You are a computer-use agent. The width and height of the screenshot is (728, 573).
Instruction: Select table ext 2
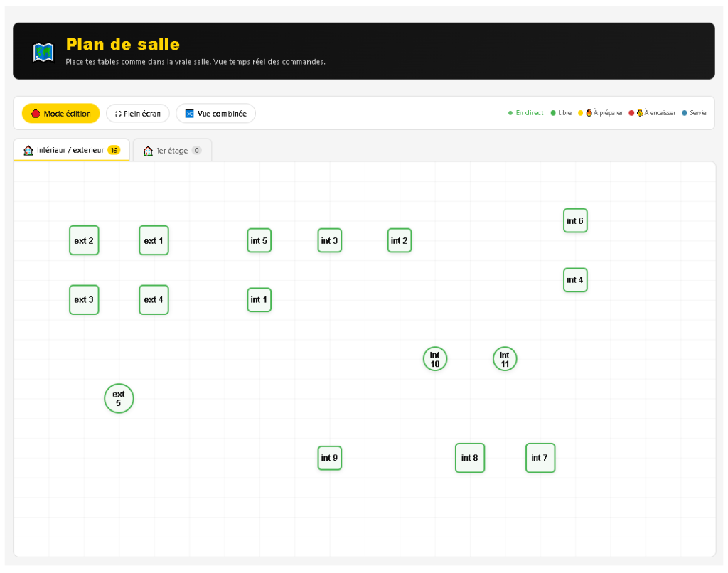click(x=84, y=240)
